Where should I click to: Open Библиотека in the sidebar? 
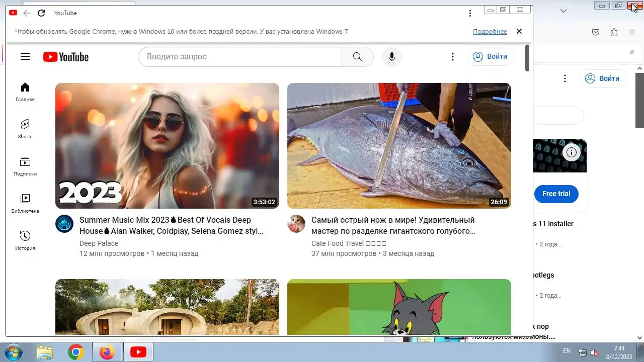(x=25, y=204)
